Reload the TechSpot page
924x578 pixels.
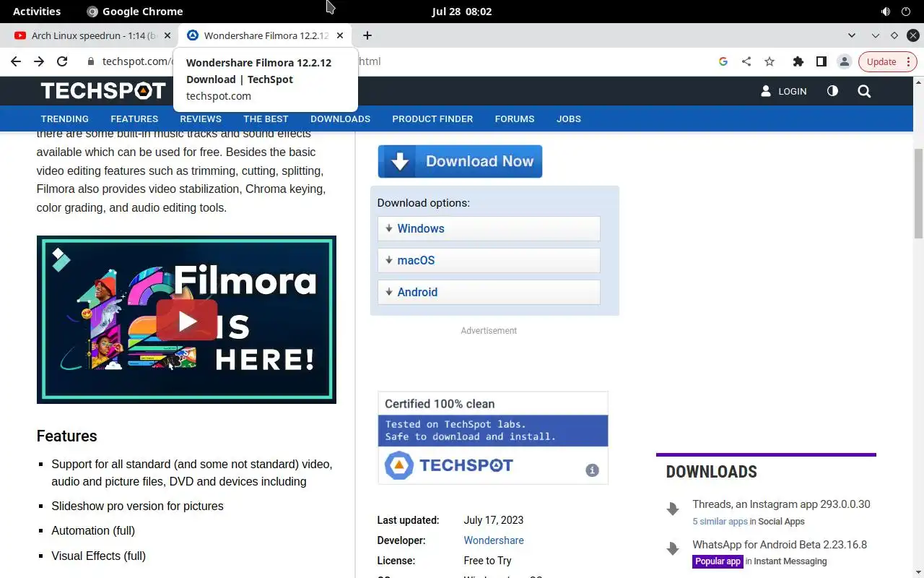(x=62, y=61)
